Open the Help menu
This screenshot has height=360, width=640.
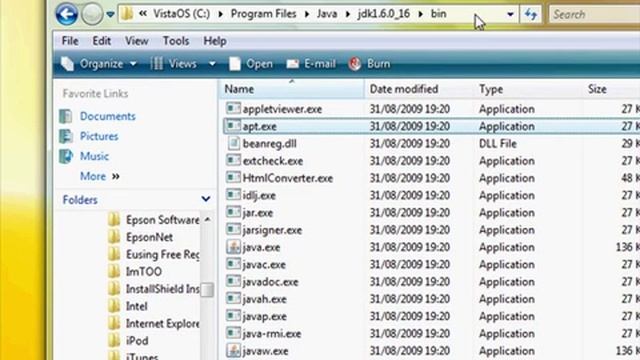coord(215,41)
